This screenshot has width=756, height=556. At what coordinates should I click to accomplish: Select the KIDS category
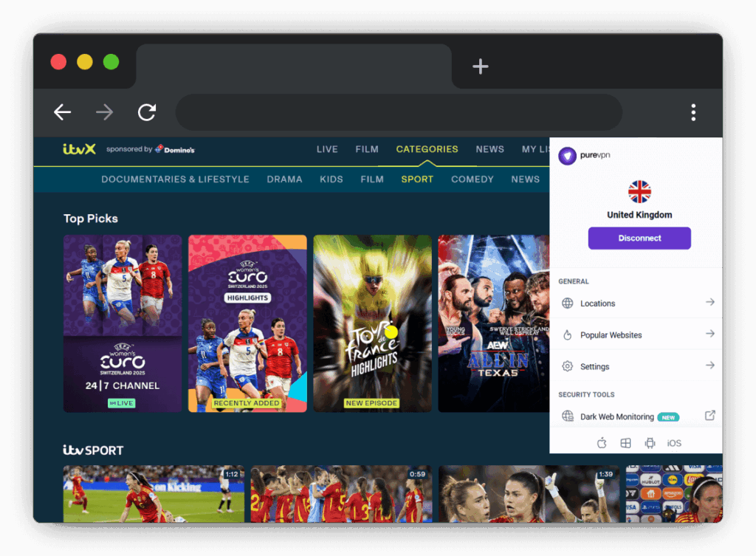pos(331,179)
